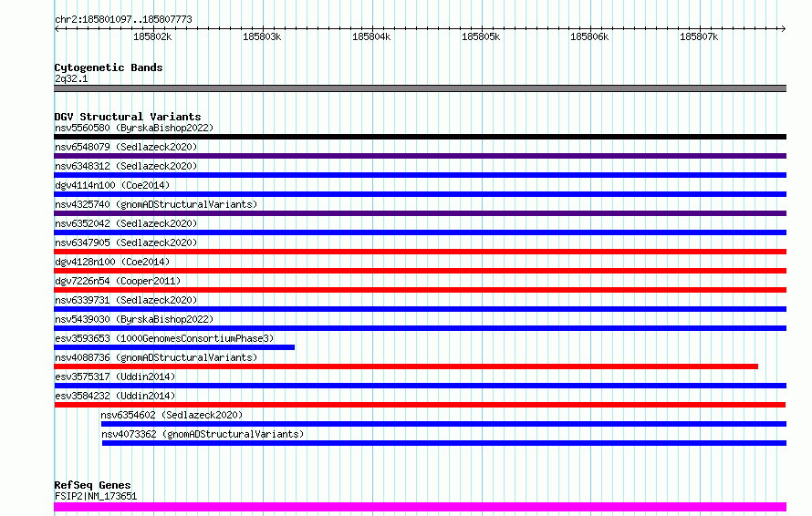Click the nsv6348312 (Sedlazeck2020) label

[126, 166]
